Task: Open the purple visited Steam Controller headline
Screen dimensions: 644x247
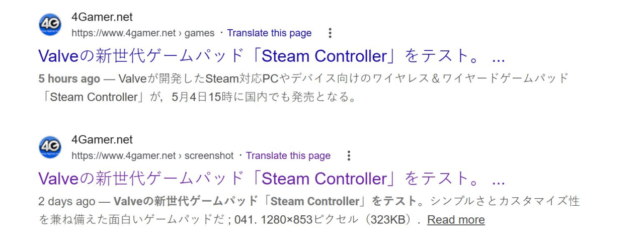Action: (271, 179)
